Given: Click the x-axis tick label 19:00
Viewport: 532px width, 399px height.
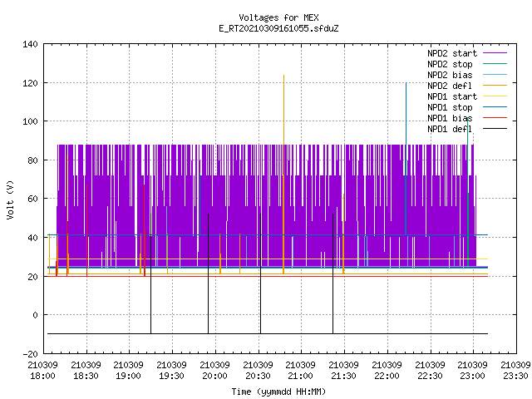Looking at the screenshot, I should [129, 376].
